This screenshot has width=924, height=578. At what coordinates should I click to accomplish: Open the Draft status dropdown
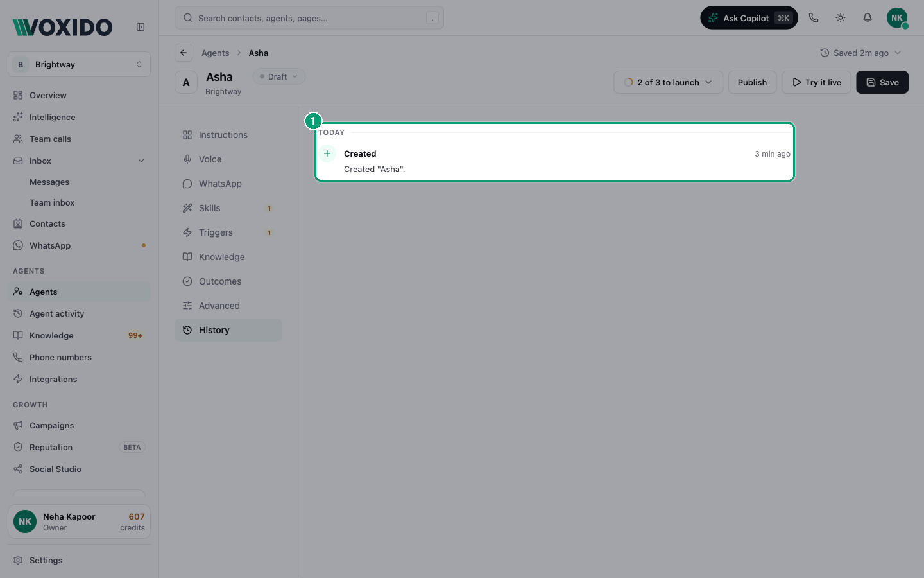(x=279, y=76)
